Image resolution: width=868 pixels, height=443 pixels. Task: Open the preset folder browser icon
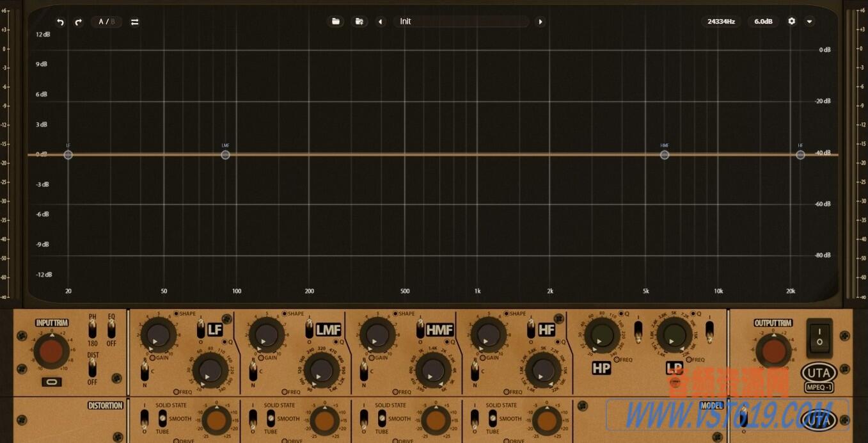coord(335,21)
